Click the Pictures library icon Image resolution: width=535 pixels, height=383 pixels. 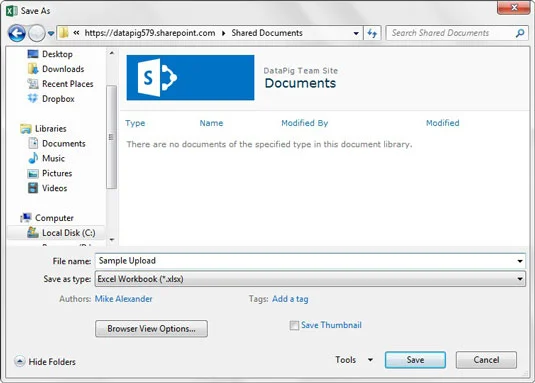point(33,173)
